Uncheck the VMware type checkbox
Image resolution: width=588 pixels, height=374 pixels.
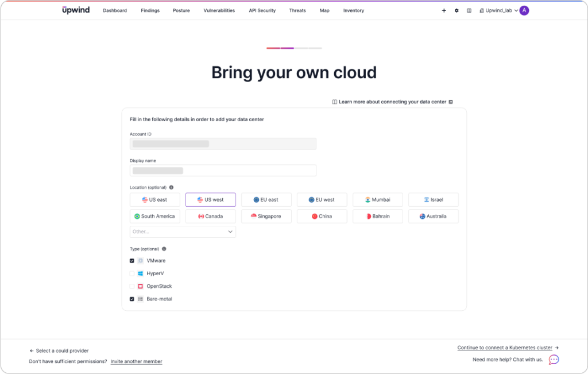[131, 260]
